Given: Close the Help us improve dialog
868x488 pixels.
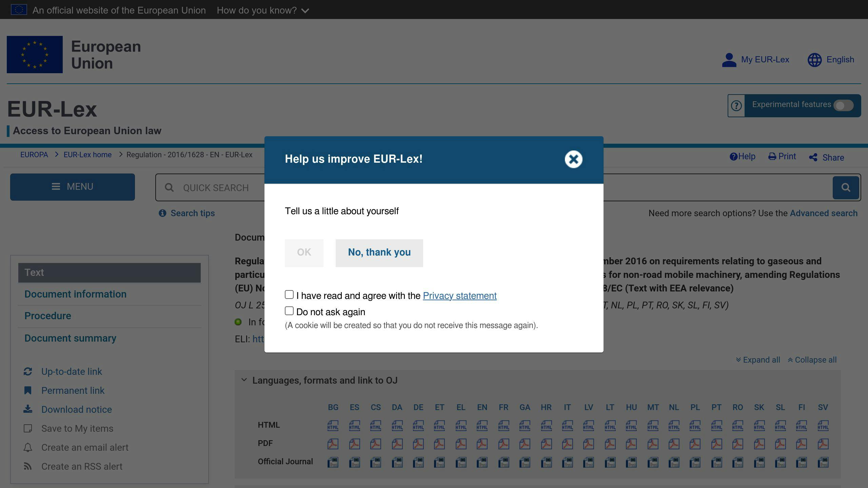Looking at the screenshot, I should [x=573, y=159].
